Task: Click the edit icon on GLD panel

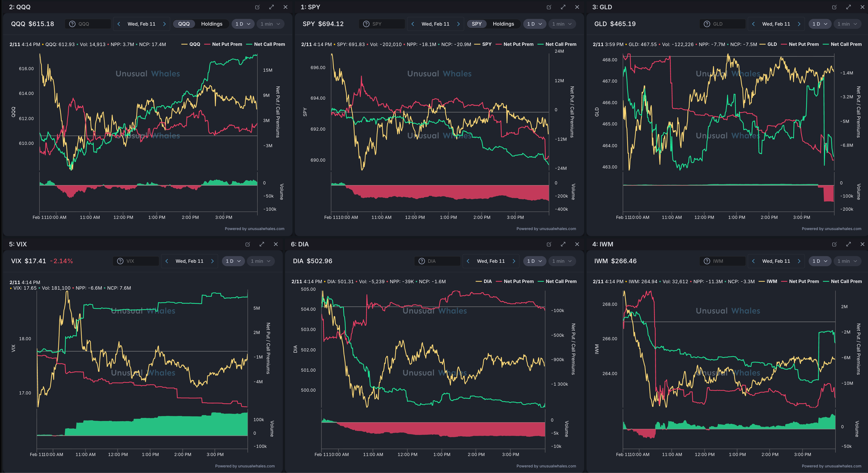Action: (x=834, y=7)
